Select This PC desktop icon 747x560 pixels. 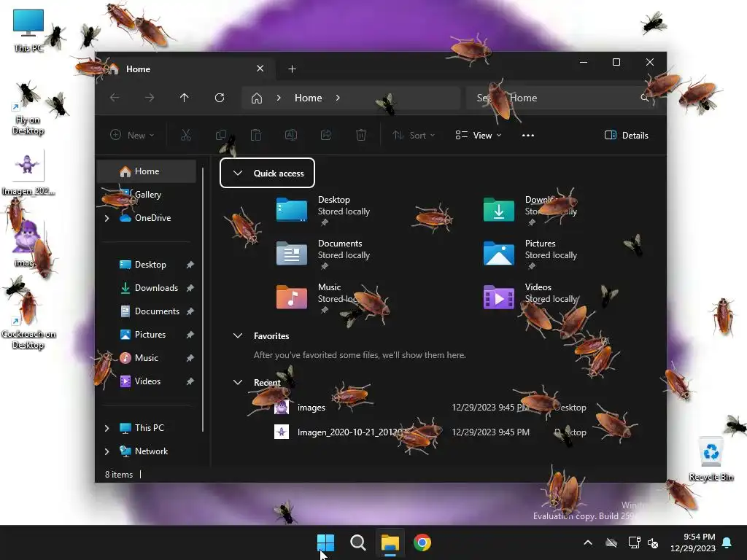[x=28, y=31]
